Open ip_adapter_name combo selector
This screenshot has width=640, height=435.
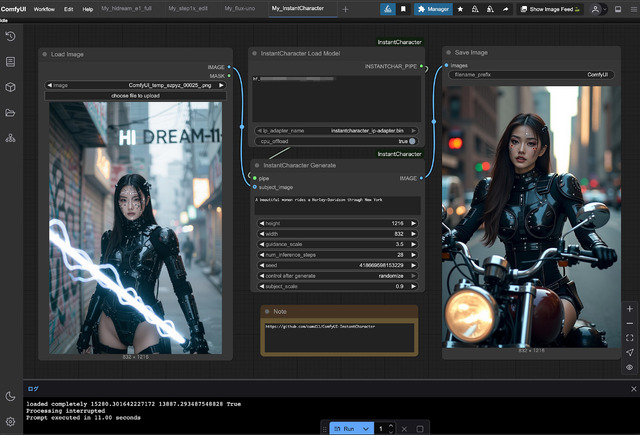(338, 131)
